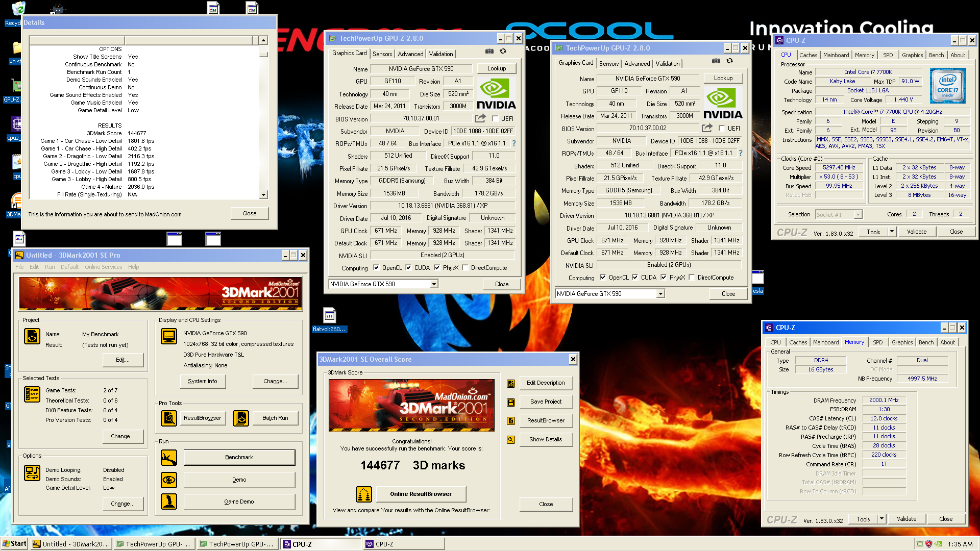
Task: Toggle UEFI checkbox in second GPU-Z window
Action: (x=722, y=128)
